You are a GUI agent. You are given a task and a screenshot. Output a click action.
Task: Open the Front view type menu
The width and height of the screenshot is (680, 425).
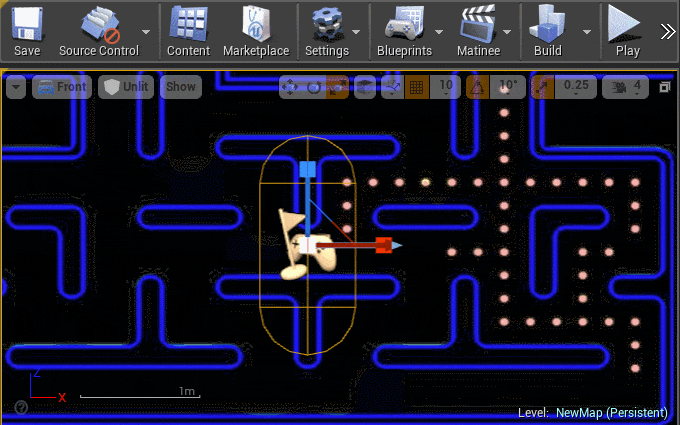point(62,87)
